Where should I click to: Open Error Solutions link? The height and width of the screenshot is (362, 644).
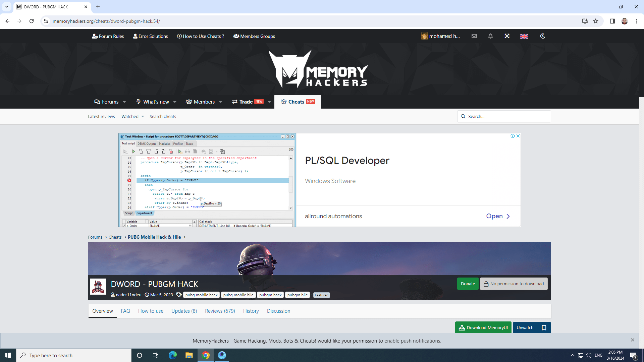point(150,36)
